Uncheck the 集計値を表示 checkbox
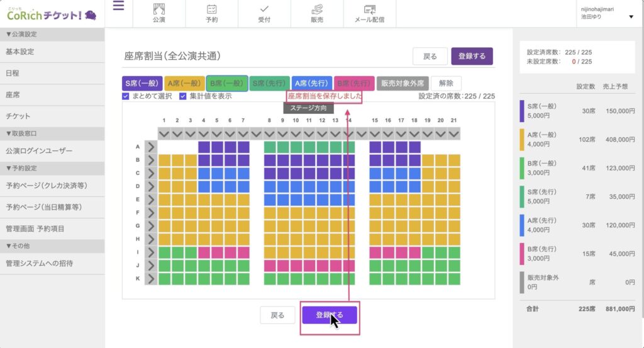644x348 pixels. point(183,96)
